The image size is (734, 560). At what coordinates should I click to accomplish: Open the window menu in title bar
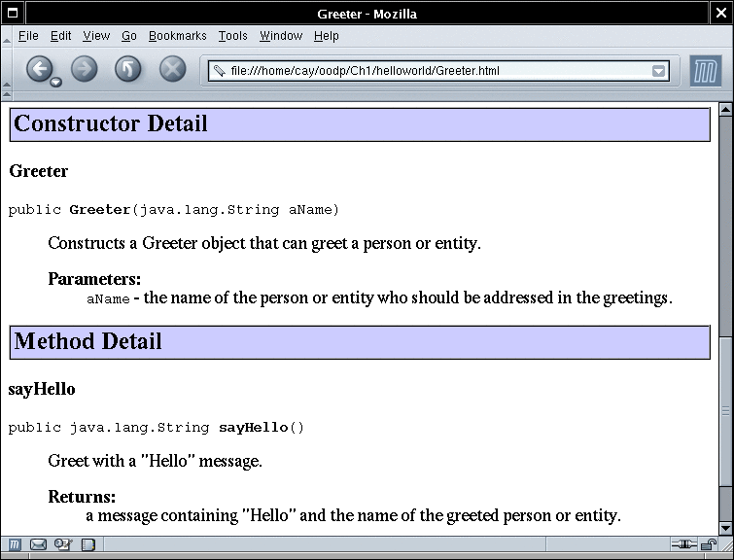click(x=13, y=13)
